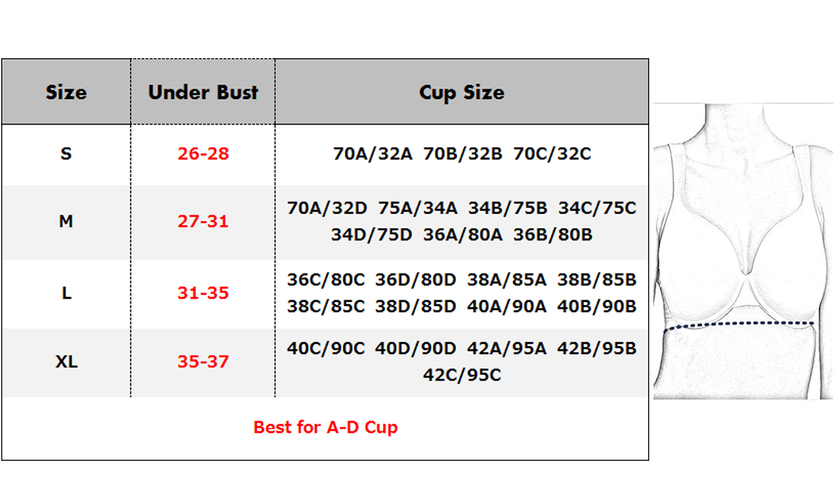The height and width of the screenshot is (504, 840).
Task: Select the L size cell
Action: 66,293
